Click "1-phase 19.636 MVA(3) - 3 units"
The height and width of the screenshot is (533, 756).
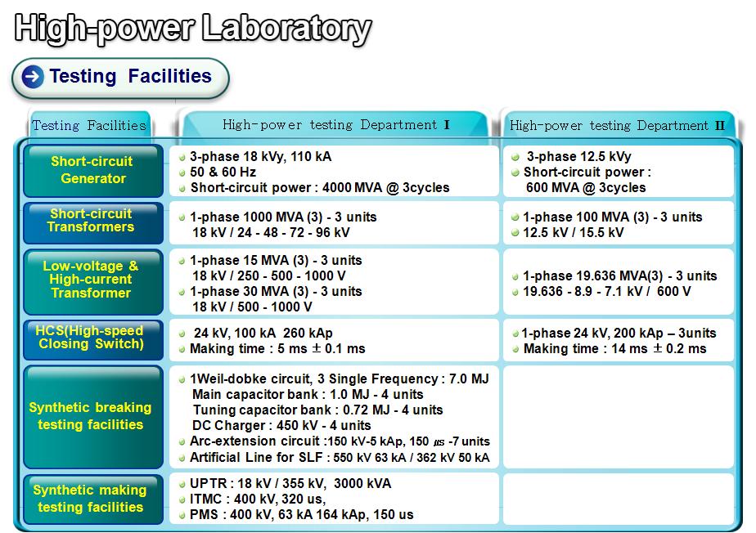pyautogui.click(x=620, y=275)
